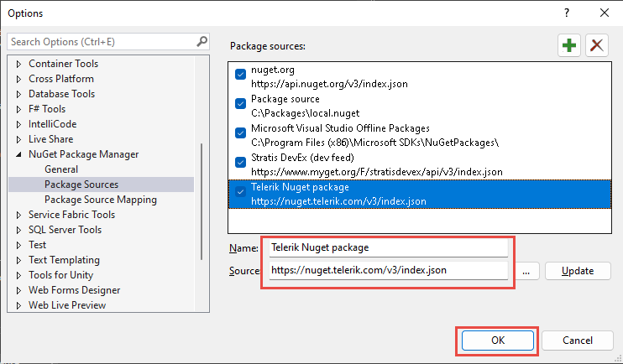This screenshot has height=364, width=623.
Task: Expand the Container Tools node
Action: pos(18,64)
